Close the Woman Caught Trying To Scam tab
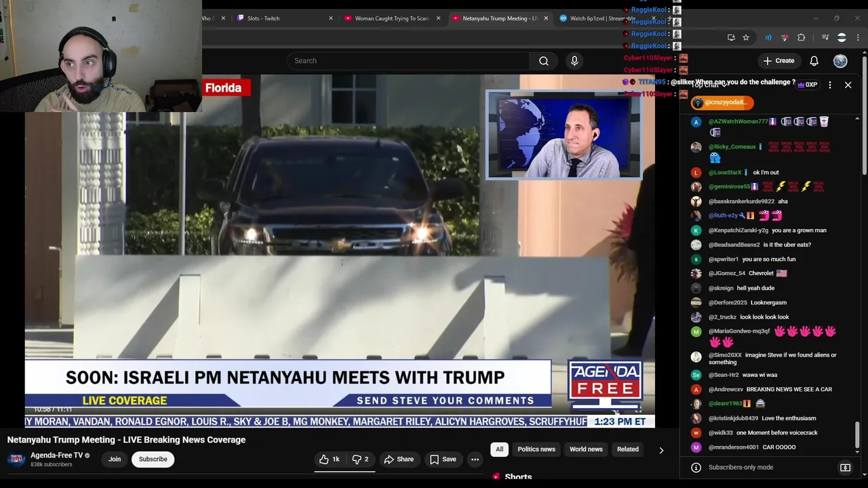This screenshot has height=488, width=868. point(438,18)
